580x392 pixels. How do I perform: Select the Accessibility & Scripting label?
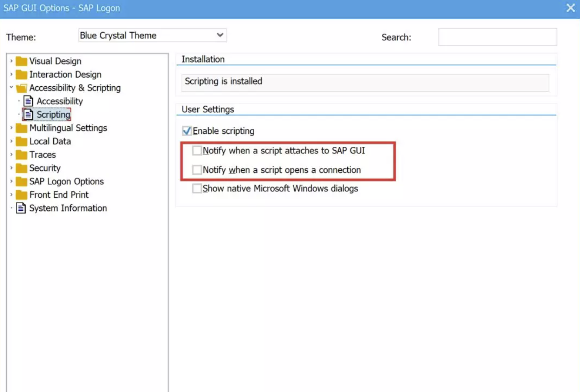point(75,88)
